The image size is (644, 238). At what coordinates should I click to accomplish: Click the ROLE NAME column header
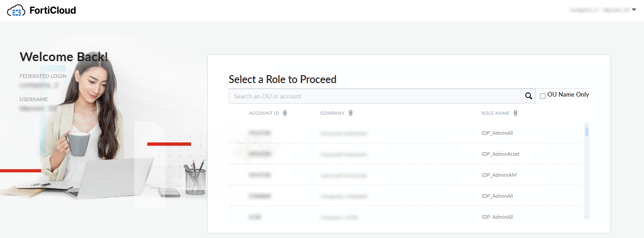495,113
